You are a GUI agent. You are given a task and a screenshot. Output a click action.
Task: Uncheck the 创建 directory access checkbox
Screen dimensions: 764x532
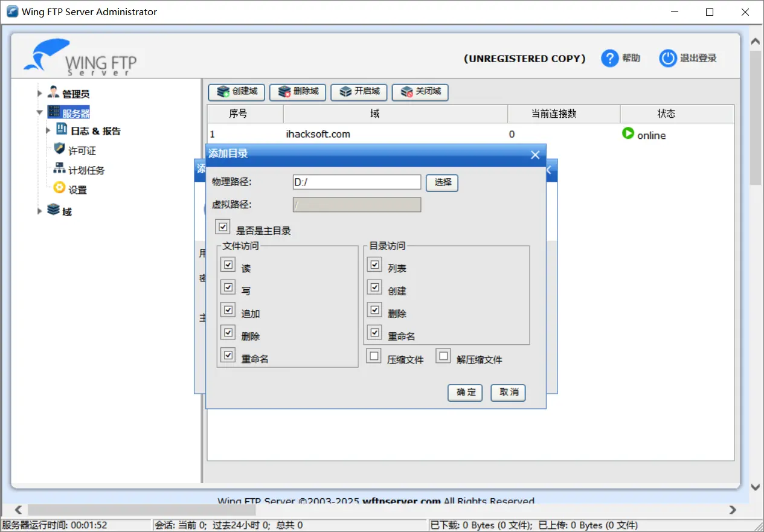coord(375,287)
